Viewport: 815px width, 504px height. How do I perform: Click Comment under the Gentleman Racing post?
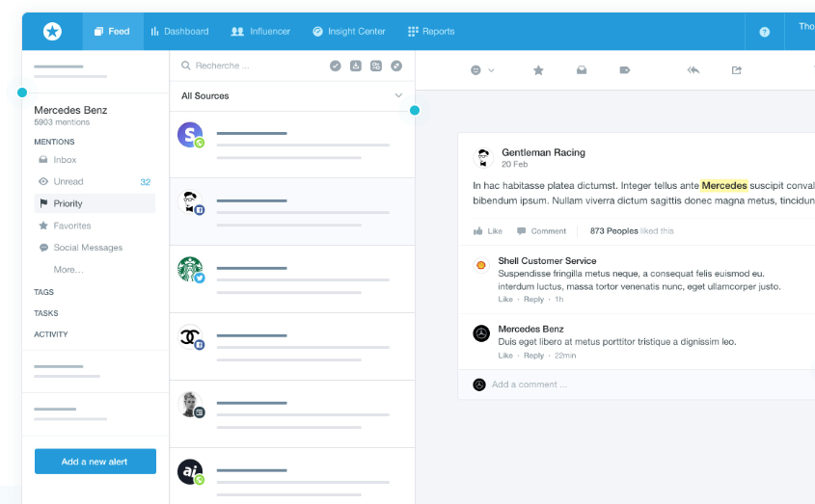click(541, 231)
